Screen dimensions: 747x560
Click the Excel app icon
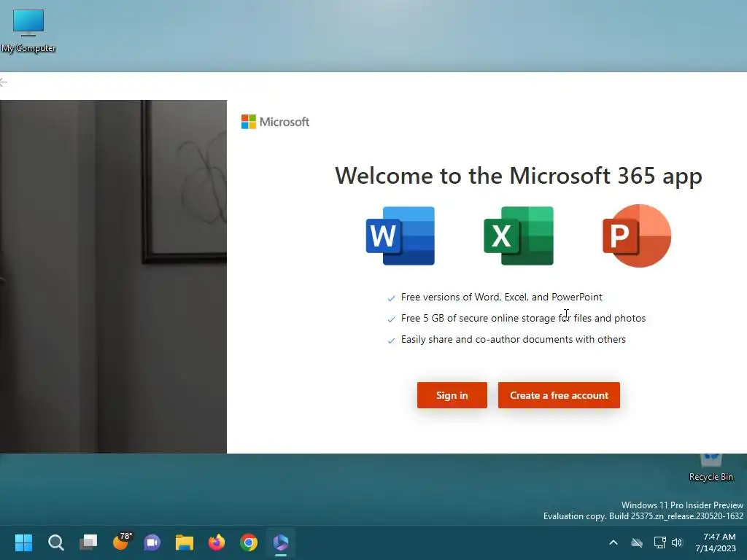(x=519, y=236)
